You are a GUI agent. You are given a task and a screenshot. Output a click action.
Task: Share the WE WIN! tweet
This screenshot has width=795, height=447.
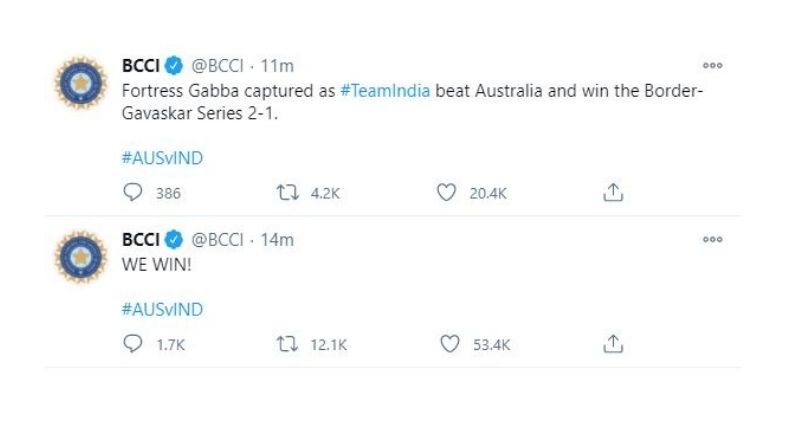pyautogui.click(x=613, y=344)
